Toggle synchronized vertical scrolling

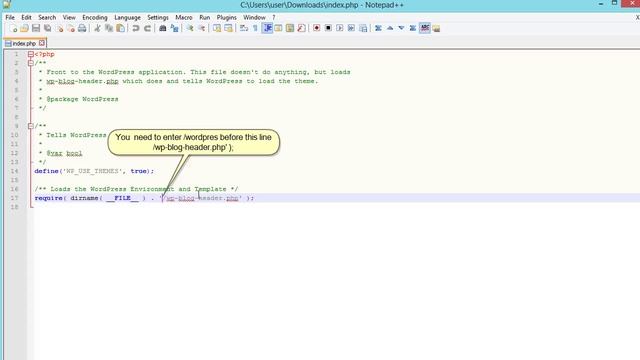coord(217,28)
